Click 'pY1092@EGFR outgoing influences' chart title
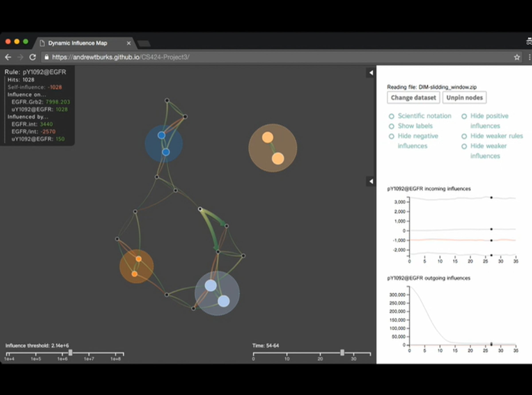The width and height of the screenshot is (532, 395). coord(429,278)
